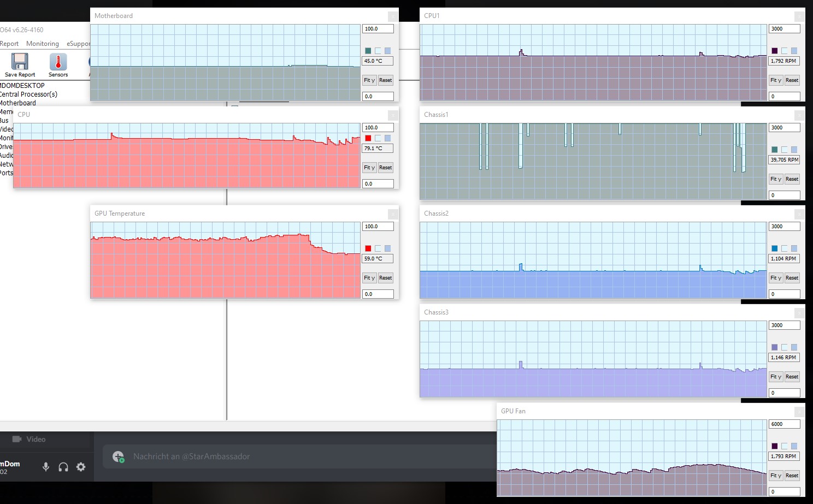Click Reset in Chassis3 graph
813x504 pixels.
point(792,377)
